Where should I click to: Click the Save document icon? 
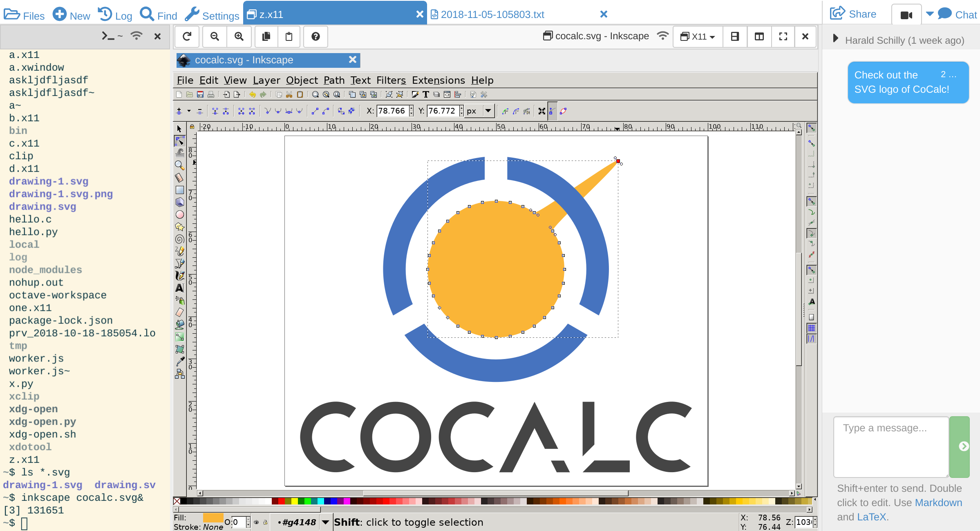click(200, 95)
